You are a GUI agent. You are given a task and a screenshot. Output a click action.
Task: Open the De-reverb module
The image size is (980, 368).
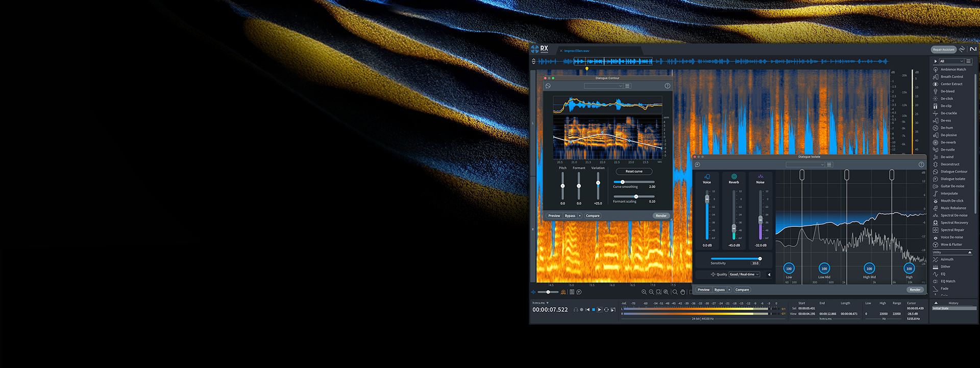coord(948,143)
